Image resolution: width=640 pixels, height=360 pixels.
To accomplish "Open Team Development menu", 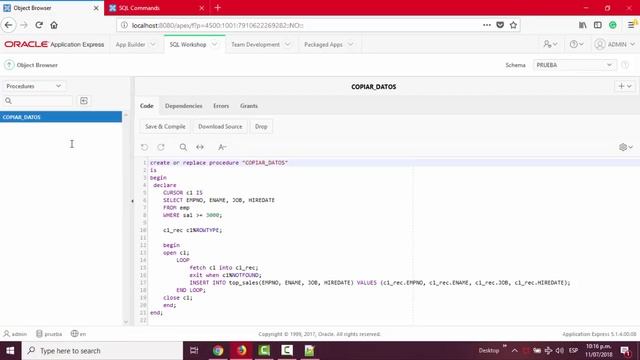I will (x=256, y=44).
